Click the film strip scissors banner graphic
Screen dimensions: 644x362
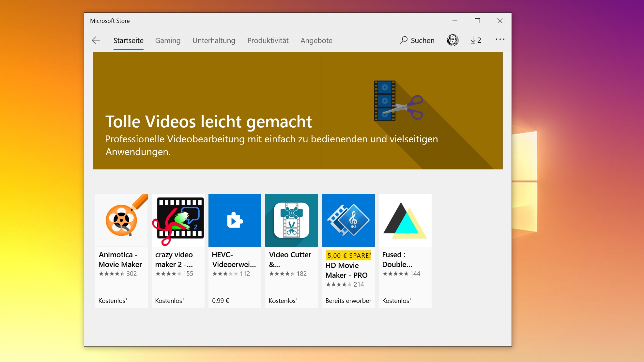[398, 101]
